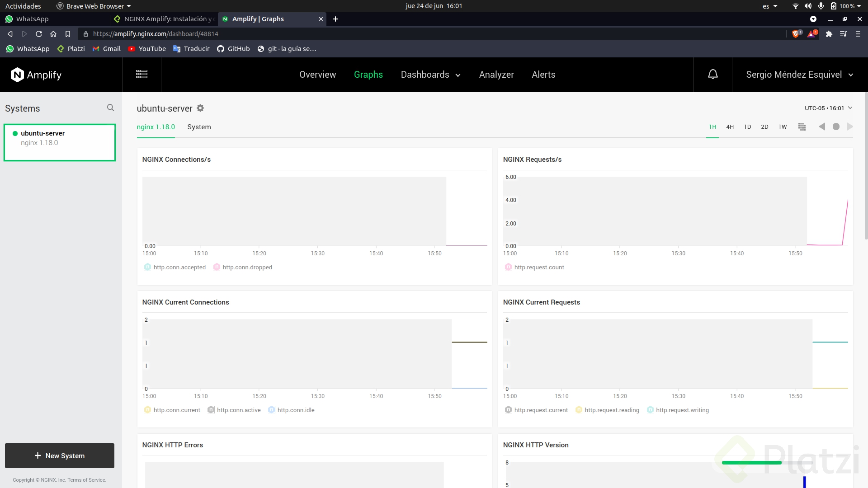Image resolution: width=868 pixels, height=488 pixels.
Task: Switch to the System tab
Action: tap(199, 127)
